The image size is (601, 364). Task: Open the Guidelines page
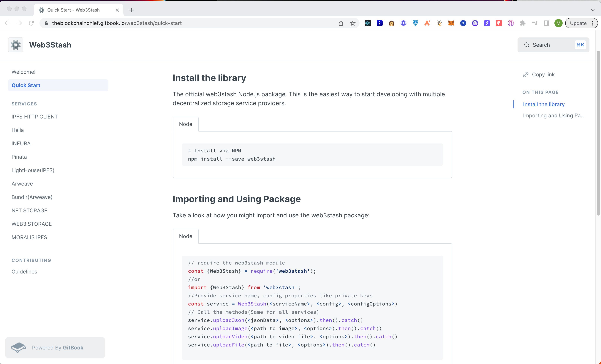24,272
